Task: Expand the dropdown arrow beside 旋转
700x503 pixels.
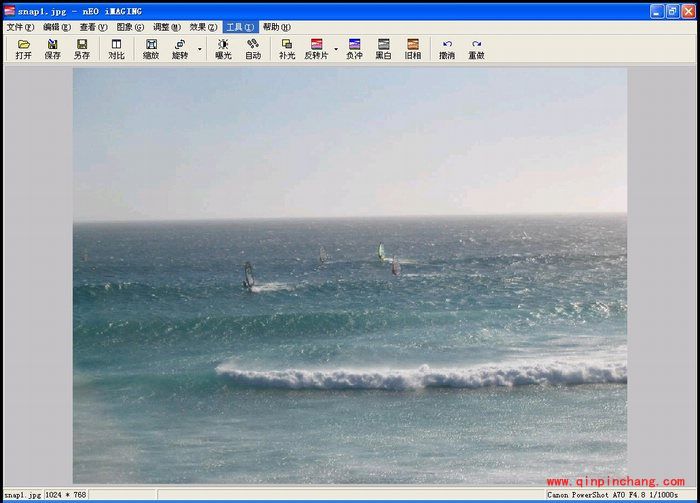Action: pos(199,49)
